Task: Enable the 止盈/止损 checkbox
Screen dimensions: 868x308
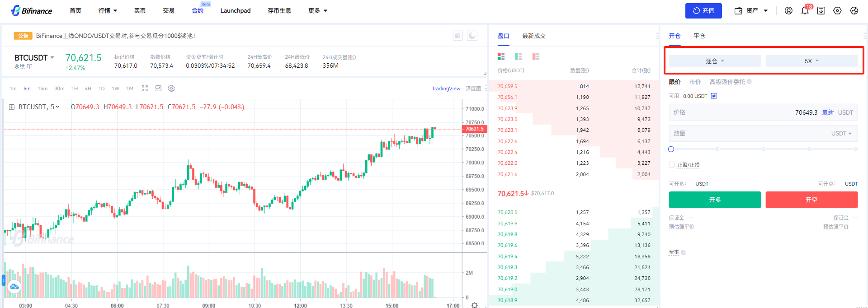Action: click(672, 165)
